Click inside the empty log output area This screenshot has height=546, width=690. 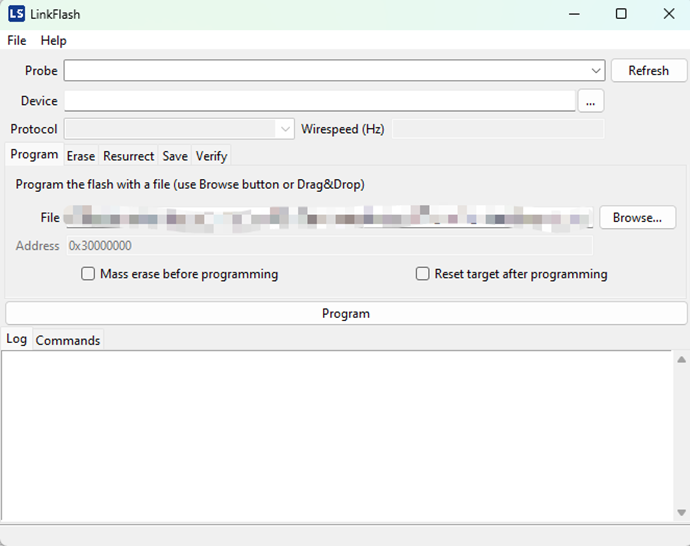coord(337,436)
